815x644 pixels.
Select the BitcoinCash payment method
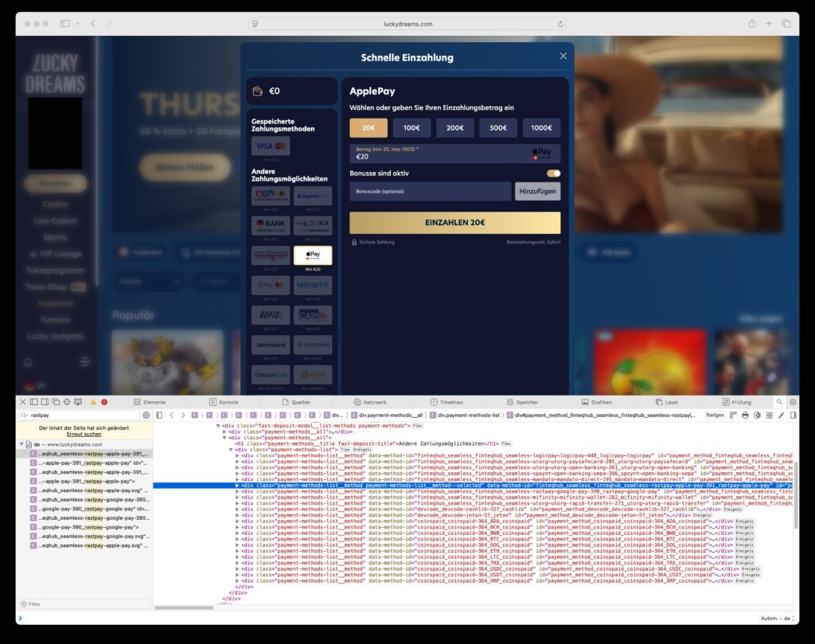click(x=270, y=373)
